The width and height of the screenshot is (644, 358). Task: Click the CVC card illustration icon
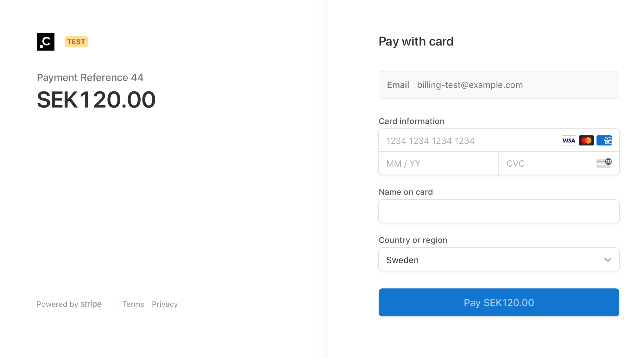(x=603, y=163)
